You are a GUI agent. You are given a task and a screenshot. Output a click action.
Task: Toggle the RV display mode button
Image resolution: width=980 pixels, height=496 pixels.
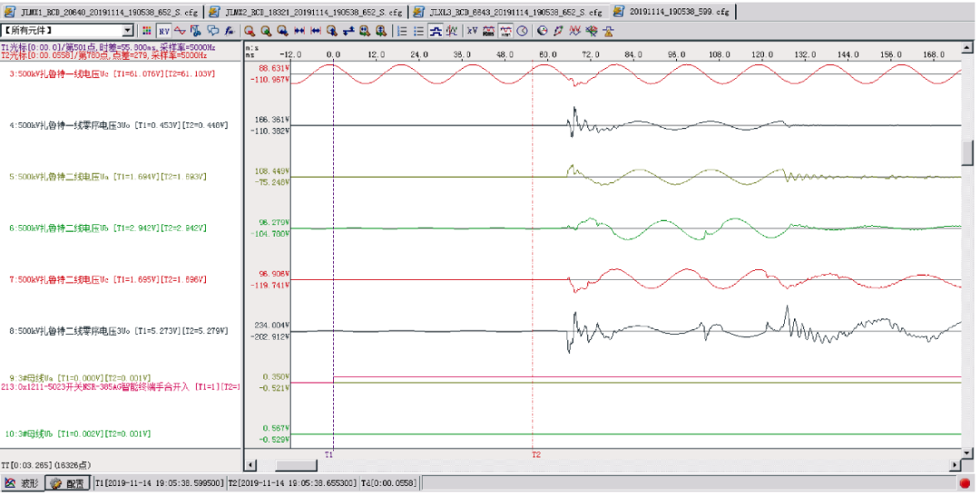click(163, 31)
